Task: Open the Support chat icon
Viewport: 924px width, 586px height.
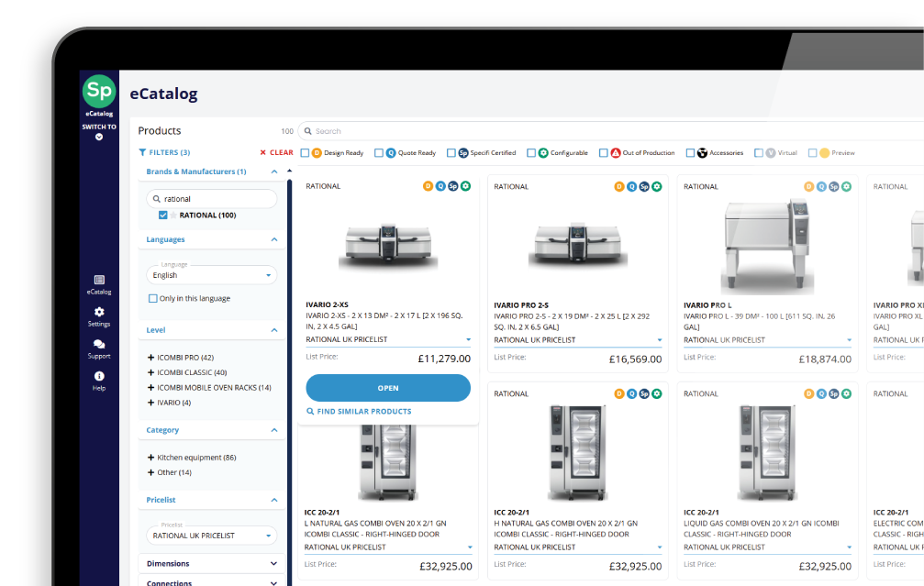Action: tap(99, 344)
